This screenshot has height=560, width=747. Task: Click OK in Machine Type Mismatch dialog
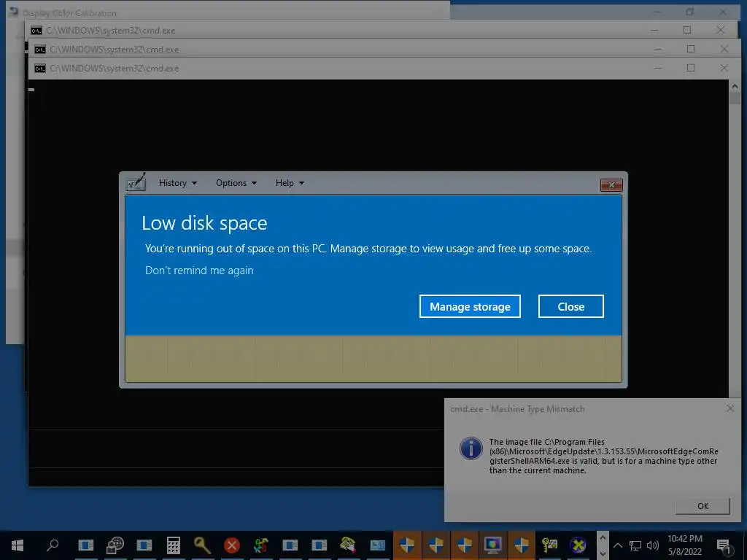coord(703,506)
